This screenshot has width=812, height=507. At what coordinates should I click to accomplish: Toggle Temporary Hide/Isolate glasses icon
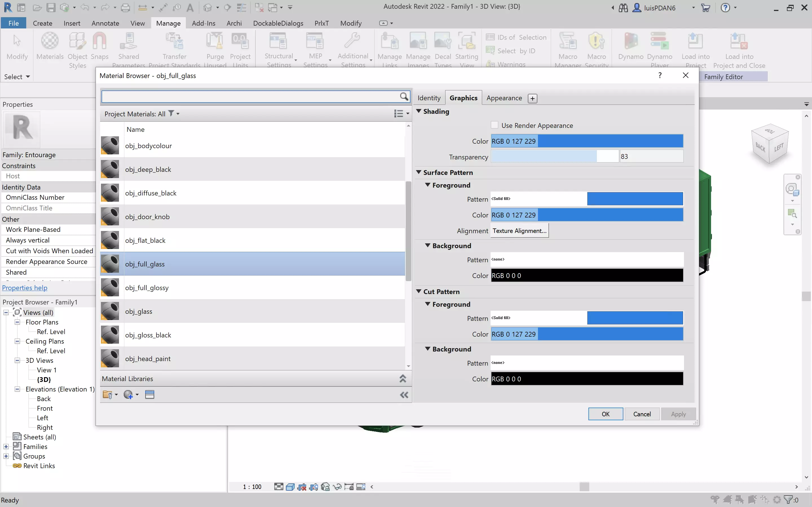(x=337, y=486)
